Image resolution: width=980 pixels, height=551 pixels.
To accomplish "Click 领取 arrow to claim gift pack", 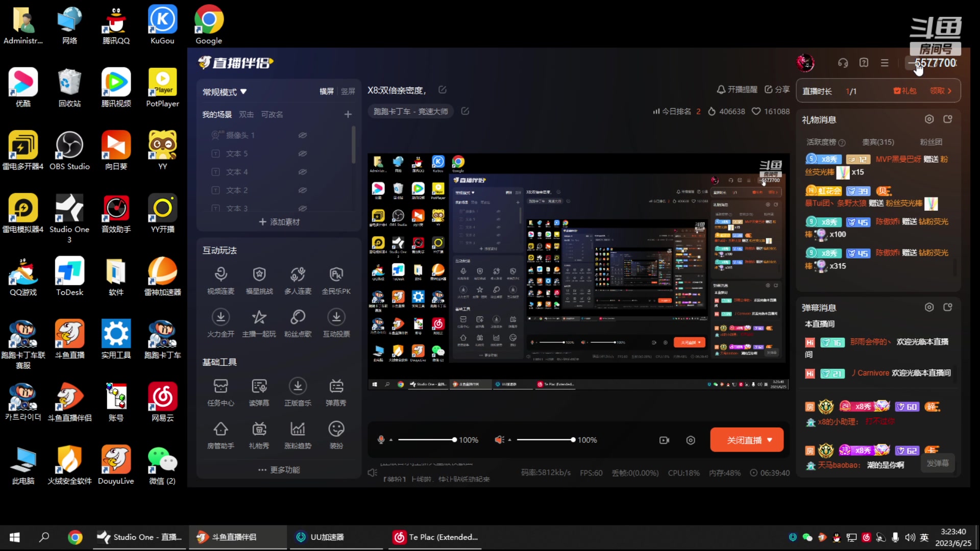I will coord(940,91).
